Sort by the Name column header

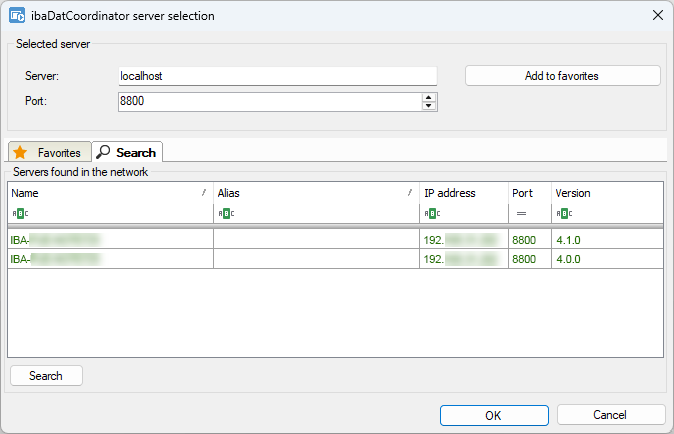pyautogui.click(x=110, y=193)
